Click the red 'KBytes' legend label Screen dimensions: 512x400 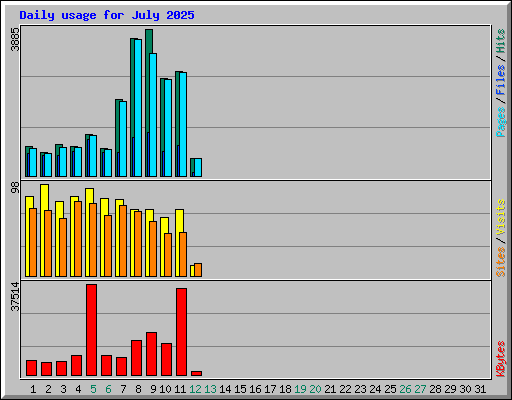tap(501, 359)
